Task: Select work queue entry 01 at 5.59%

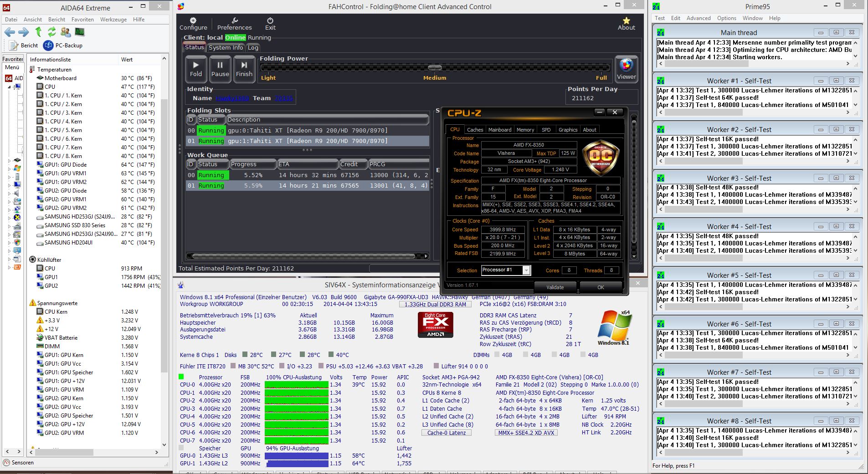Action: click(308, 186)
